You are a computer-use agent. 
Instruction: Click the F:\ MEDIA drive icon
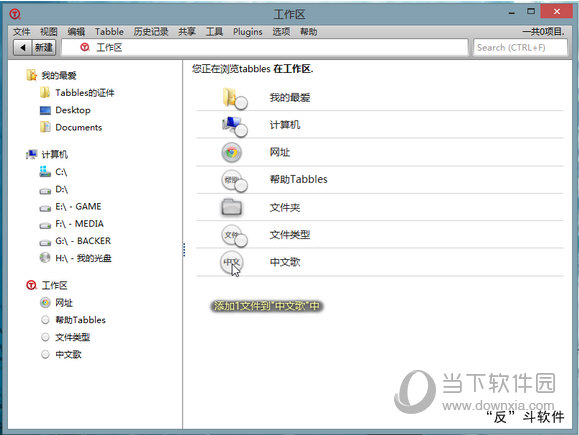45,225
